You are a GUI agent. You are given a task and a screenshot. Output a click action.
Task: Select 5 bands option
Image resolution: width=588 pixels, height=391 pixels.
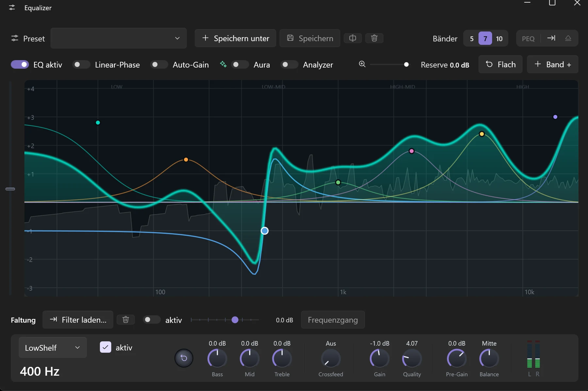[471, 39]
